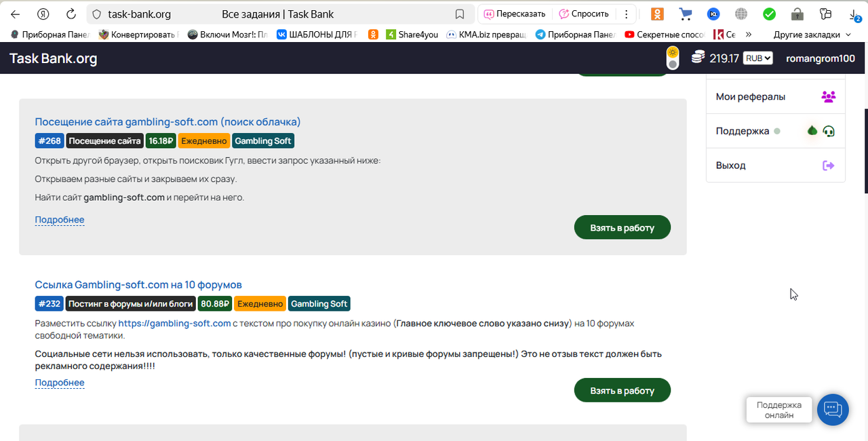Open the RUB currency dropdown

[x=758, y=58]
